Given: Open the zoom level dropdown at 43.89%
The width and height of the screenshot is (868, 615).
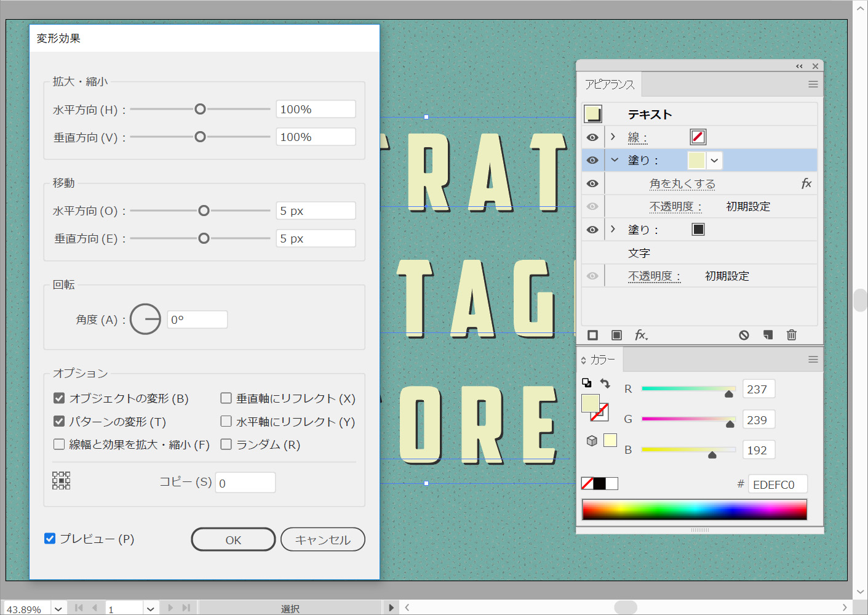Looking at the screenshot, I should (x=58, y=609).
